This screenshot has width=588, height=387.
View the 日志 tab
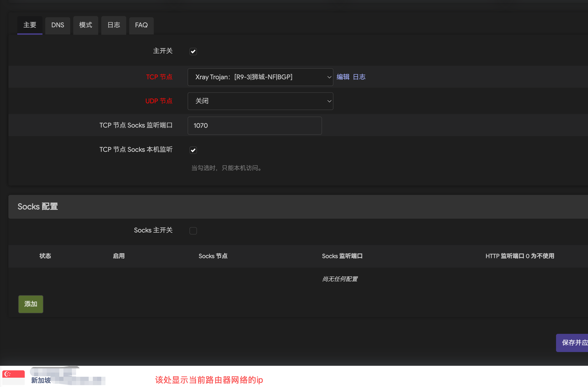click(x=113, y=25)
